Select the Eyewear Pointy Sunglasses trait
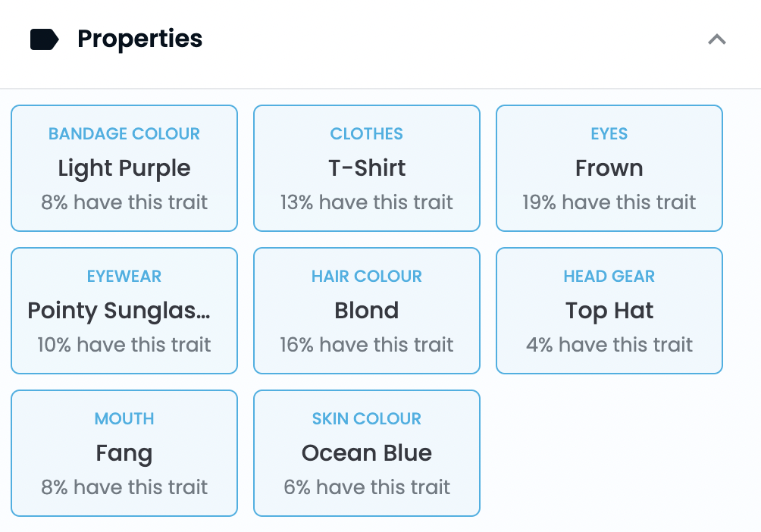The height and width of the screenshot is (532, 761). point(124,311)
